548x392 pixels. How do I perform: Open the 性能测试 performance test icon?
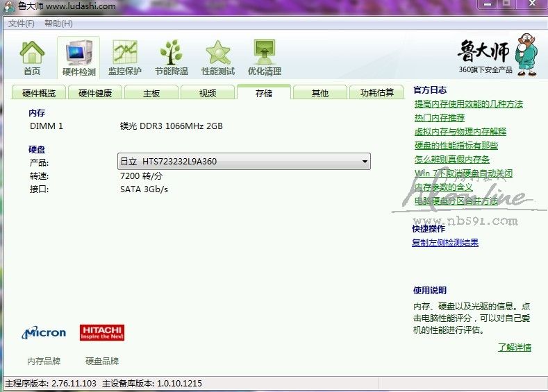click(x=218, y=58)
